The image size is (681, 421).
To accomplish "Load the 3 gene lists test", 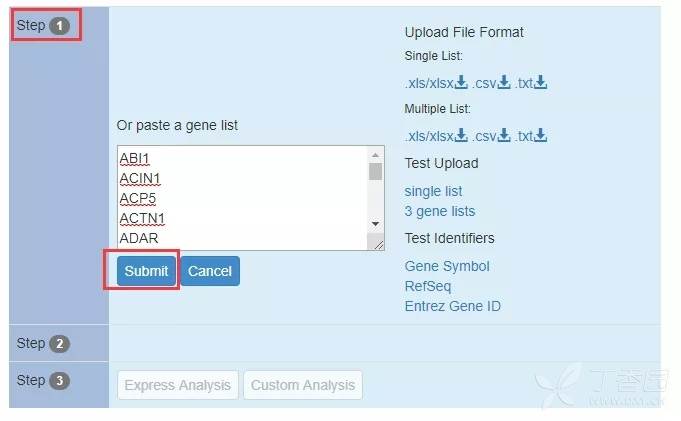I will pyautogui.click(x=440, y=211).
